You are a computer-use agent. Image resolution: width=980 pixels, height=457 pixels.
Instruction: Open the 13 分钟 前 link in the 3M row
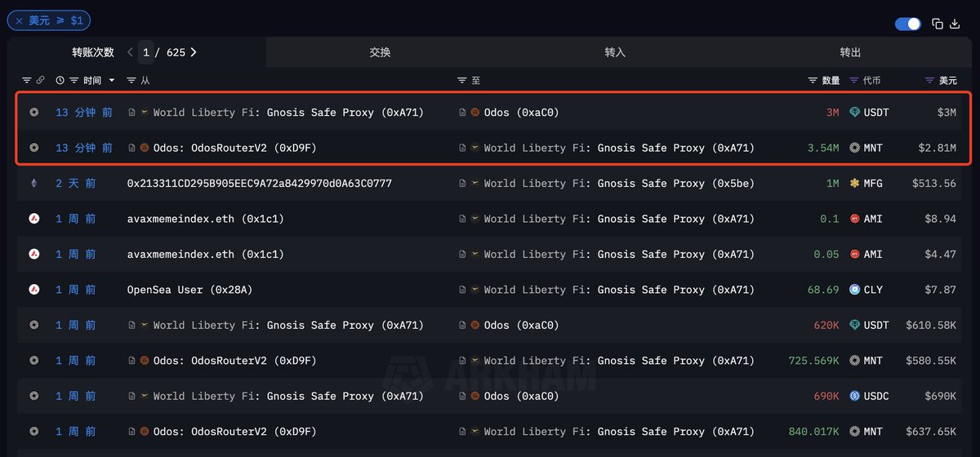click(84, 113)
